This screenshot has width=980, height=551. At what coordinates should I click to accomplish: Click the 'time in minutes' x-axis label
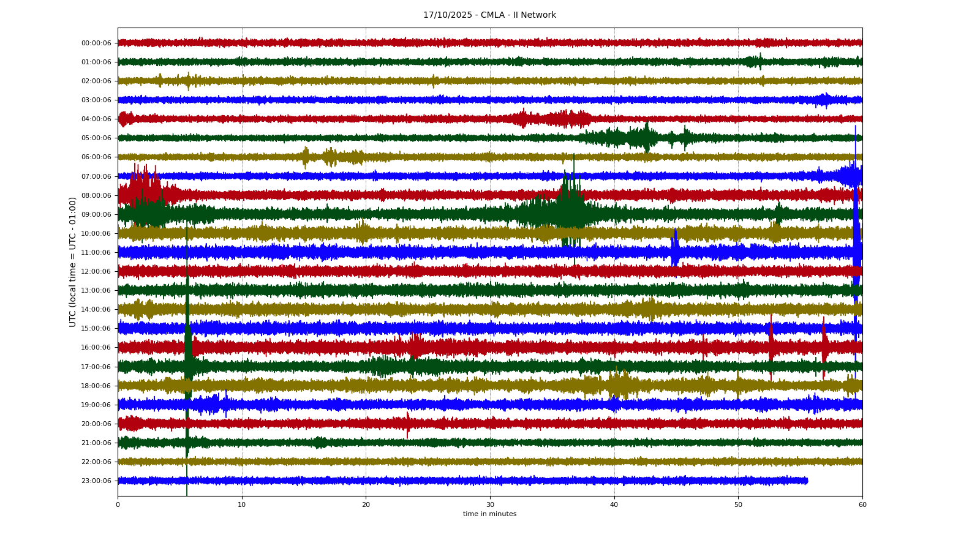(489, 514)
